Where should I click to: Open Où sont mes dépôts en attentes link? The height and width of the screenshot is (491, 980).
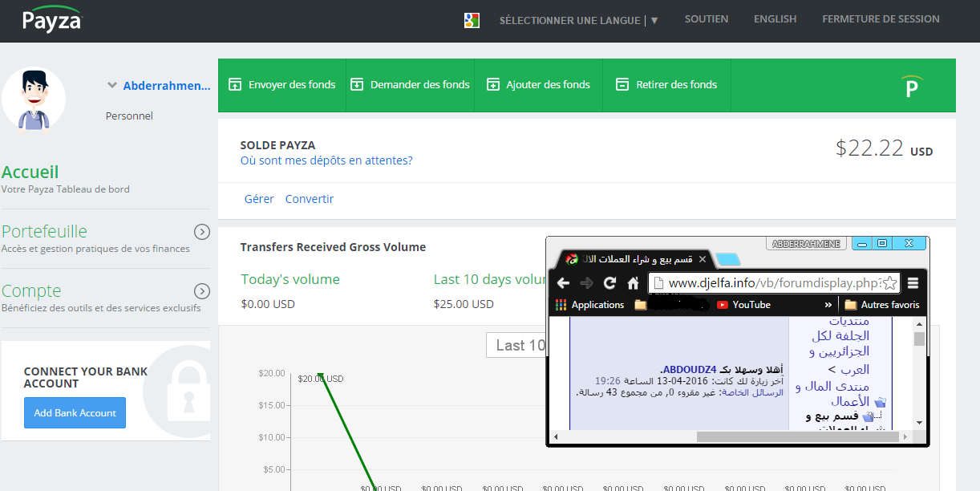coord(326,160)
